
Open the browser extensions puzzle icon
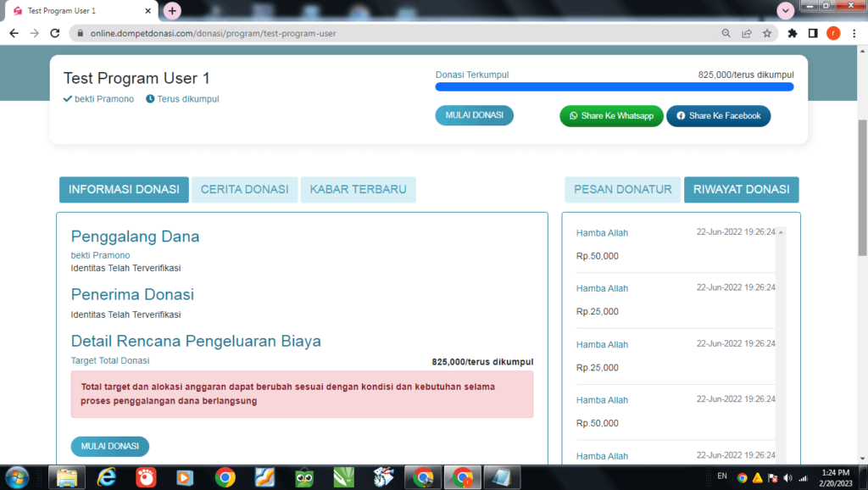pos(793,33)
